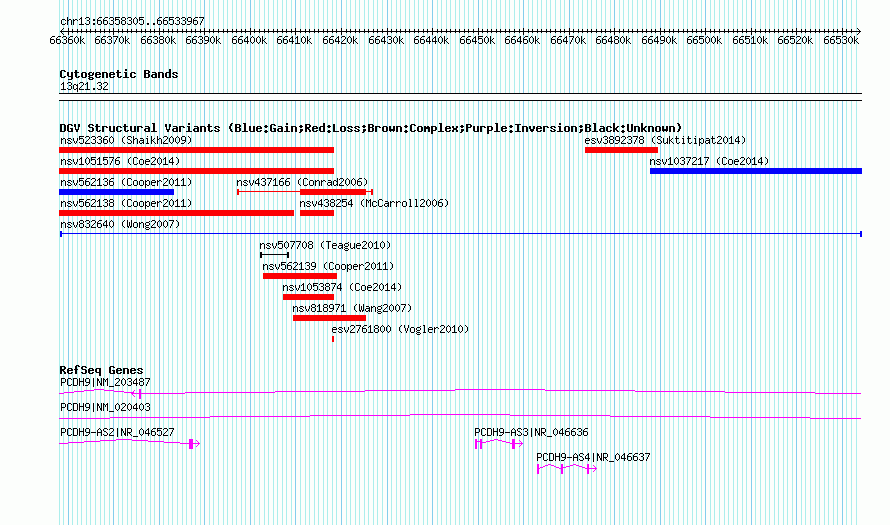The height and width of the screenshot is (525, 890).
Task: Click the 66360k ruler tick label
Action: tap(67, 40)
